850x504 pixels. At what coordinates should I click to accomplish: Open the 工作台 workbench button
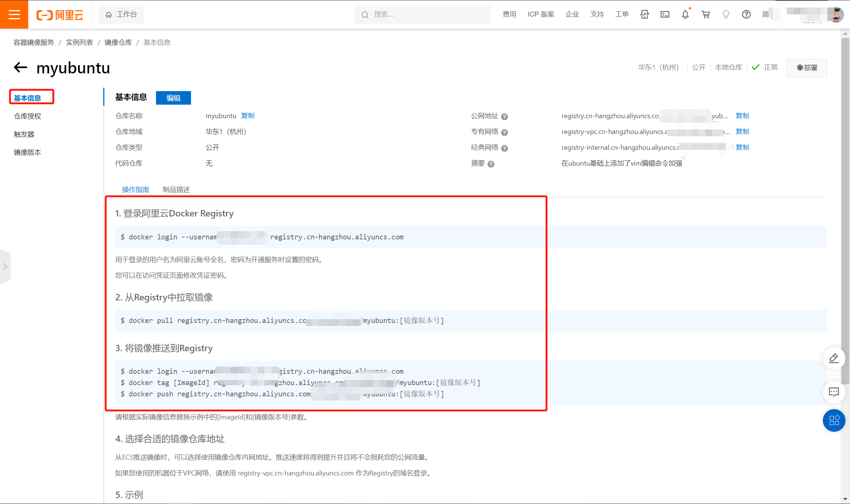(121, 14)
